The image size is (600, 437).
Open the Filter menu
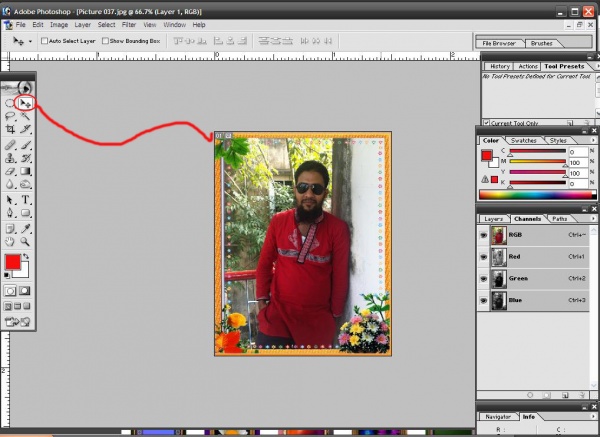tap(129, 24)
